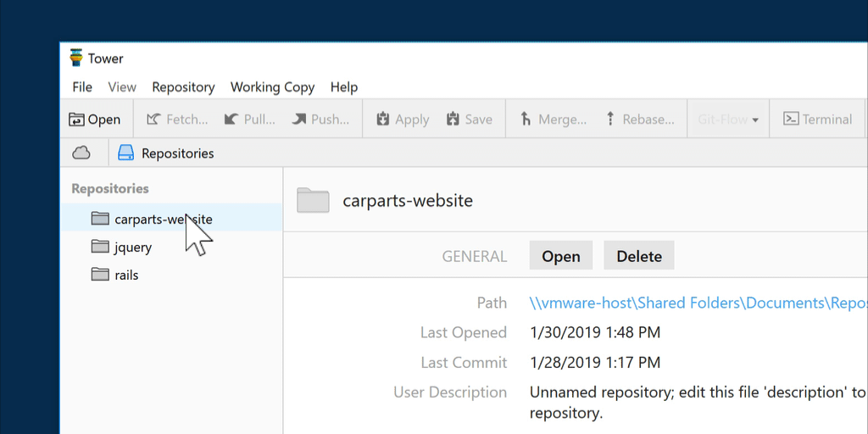This screenshot has width=868, height=434.
Task: Select the Repositories view tab
Action: tap(166, 153)
